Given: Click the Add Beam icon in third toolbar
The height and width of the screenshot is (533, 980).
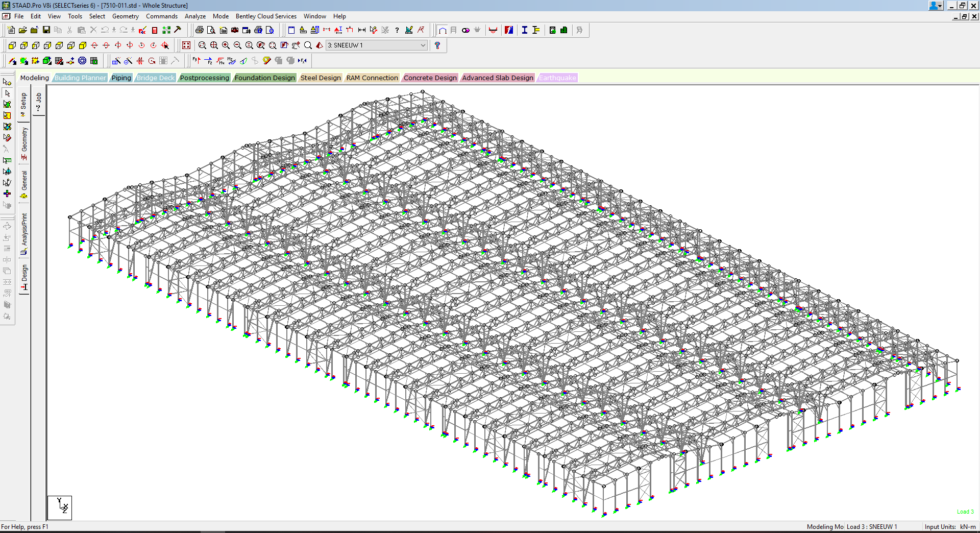Looking at the screenshot, I should coord(12,61).
